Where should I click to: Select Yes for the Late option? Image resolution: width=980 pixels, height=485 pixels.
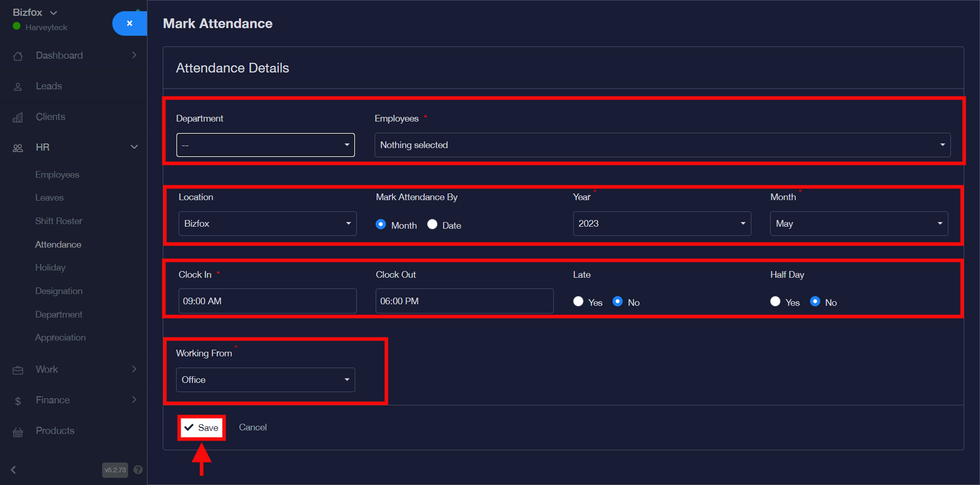tap(578, 302)
